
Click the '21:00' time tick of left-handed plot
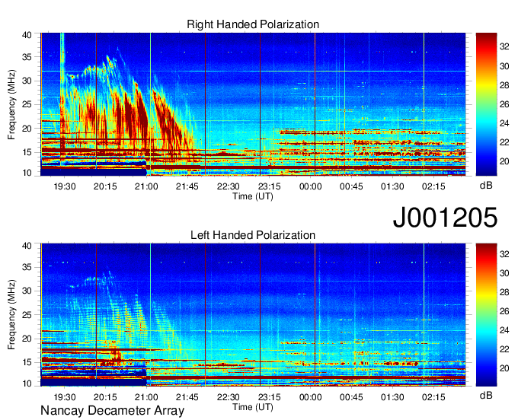(146, 397)
